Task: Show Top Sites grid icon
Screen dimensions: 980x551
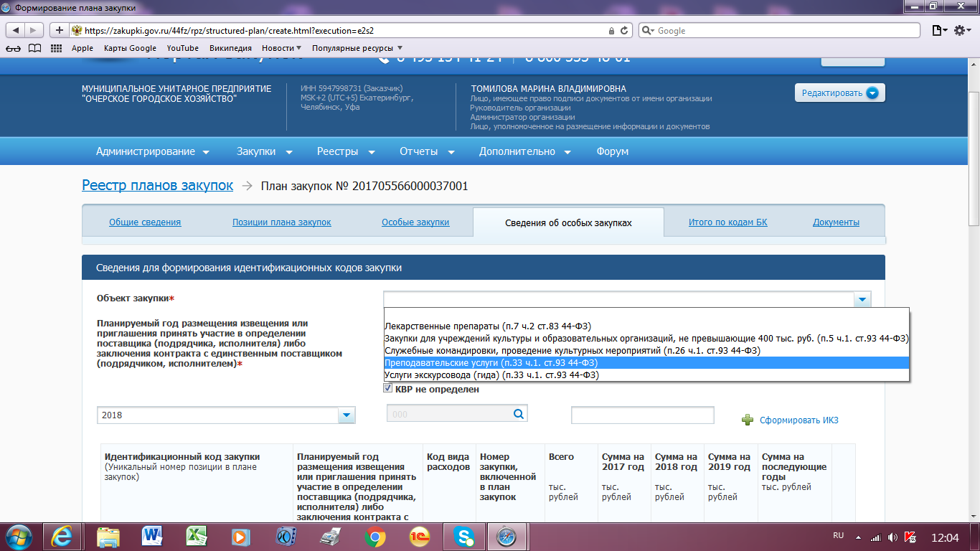Action: (56, 48)
